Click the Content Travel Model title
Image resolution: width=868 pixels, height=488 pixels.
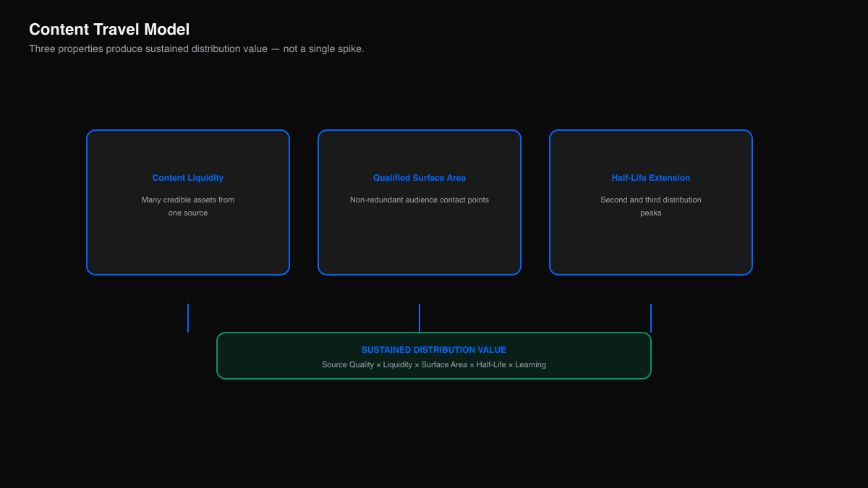coord(109,30)
